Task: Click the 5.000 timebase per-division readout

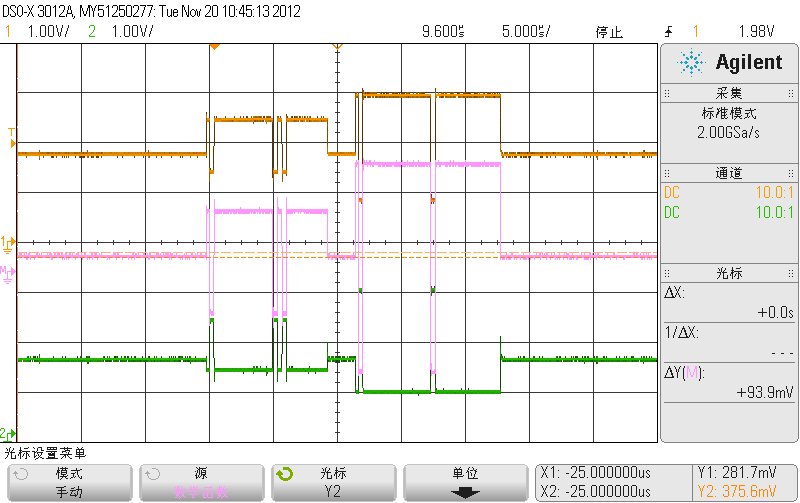Action: tap(527, 32)
